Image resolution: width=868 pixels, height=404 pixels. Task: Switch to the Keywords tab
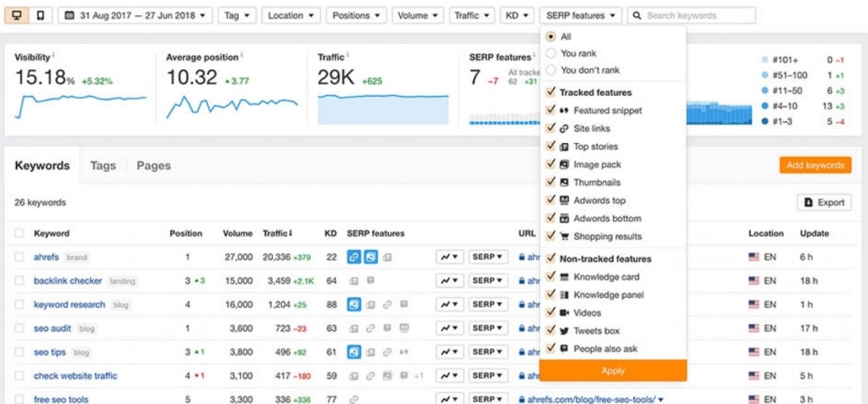42,165
